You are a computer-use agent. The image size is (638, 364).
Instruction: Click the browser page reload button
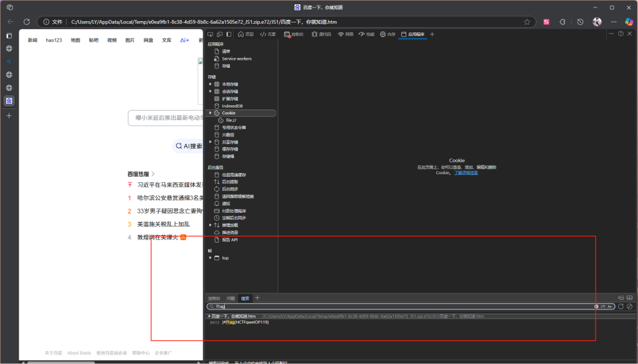[x=26, y=22]
